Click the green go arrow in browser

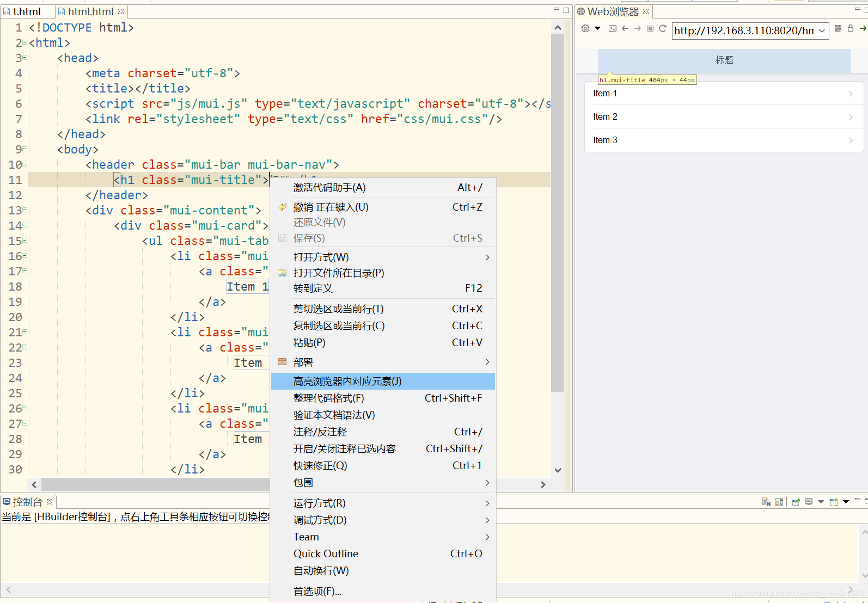pos(863,28)
